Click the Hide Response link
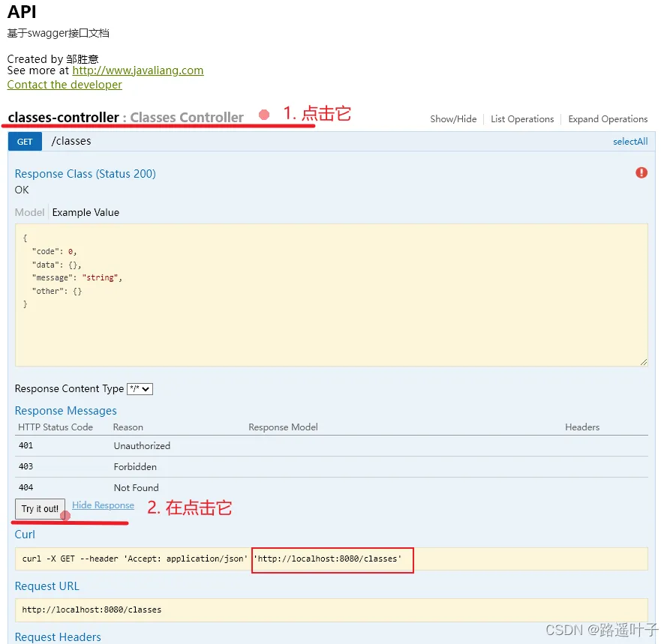Viewport: 670px width, 644px height. click(103, 505)
